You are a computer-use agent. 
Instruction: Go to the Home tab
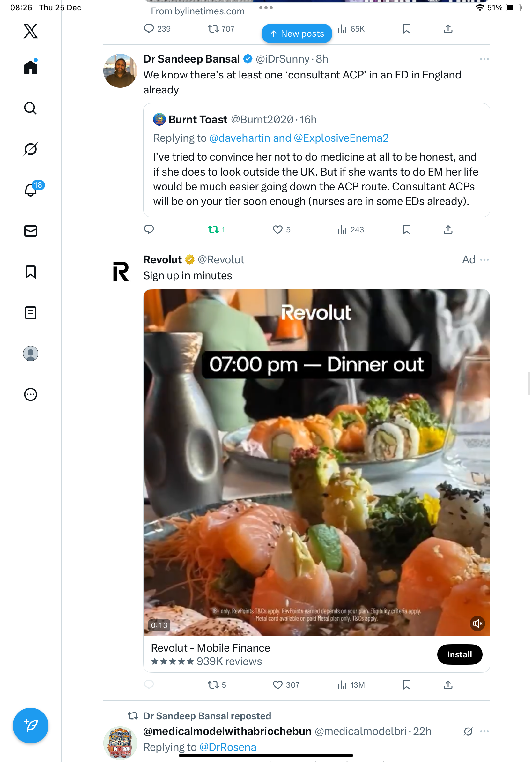click(x=31, y=67)
